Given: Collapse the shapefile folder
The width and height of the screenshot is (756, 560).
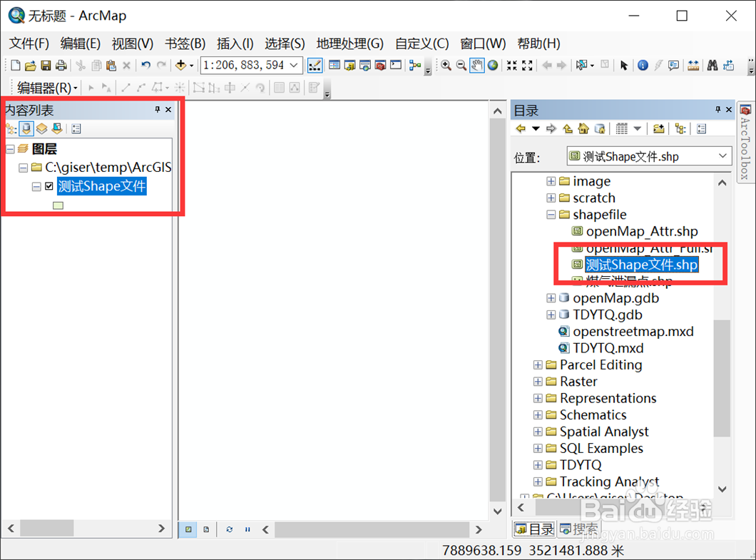Looking at the screenshot, I should pos(551,215).
